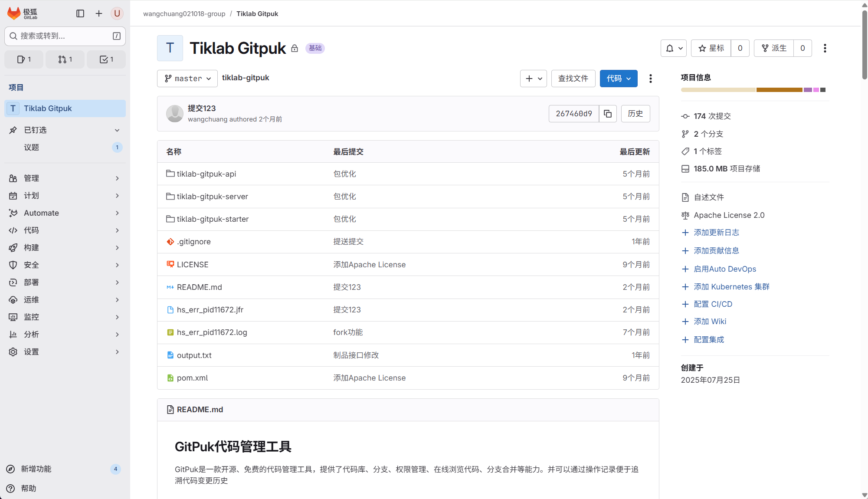This screenshot has height=499, width=868.
Task: Collapse the pinned section
Action: click(117, 130)
